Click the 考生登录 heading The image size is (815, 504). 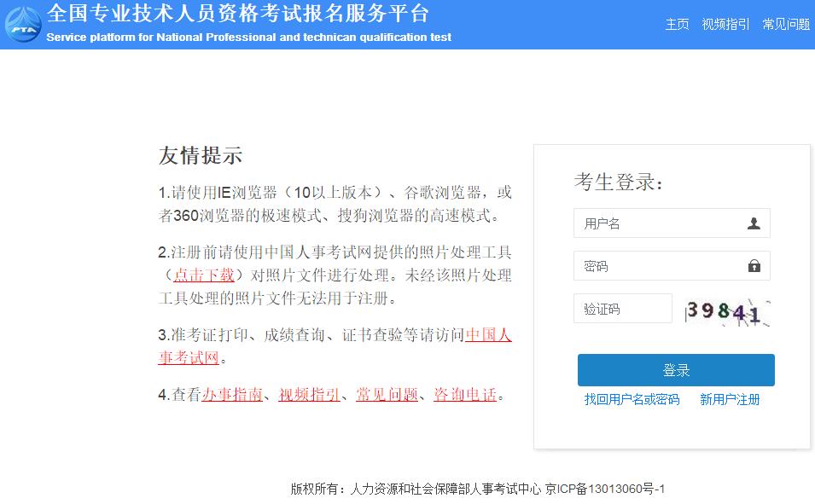point(619,182)
